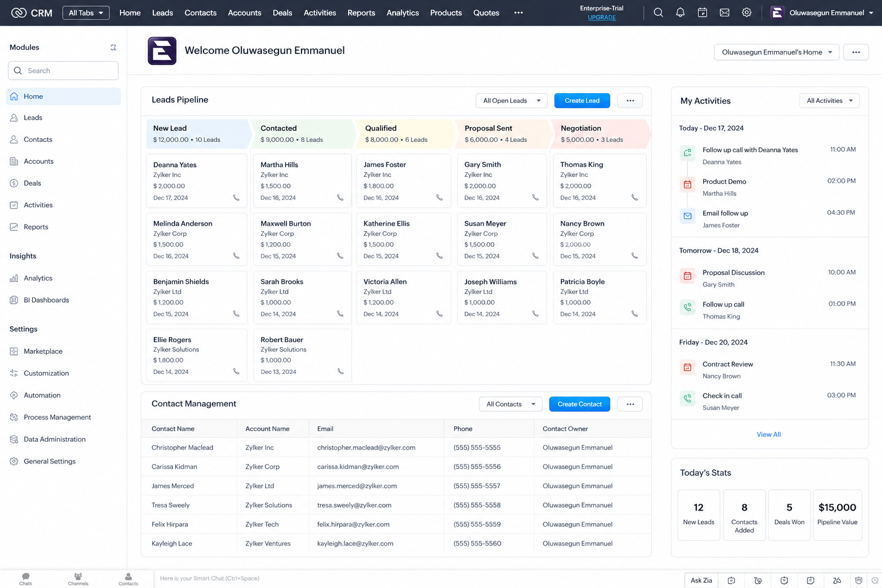Viewport: 882px width, 588px height.
Task: Open the BI Dashboards sidebar item
Action: coord(63,300)
